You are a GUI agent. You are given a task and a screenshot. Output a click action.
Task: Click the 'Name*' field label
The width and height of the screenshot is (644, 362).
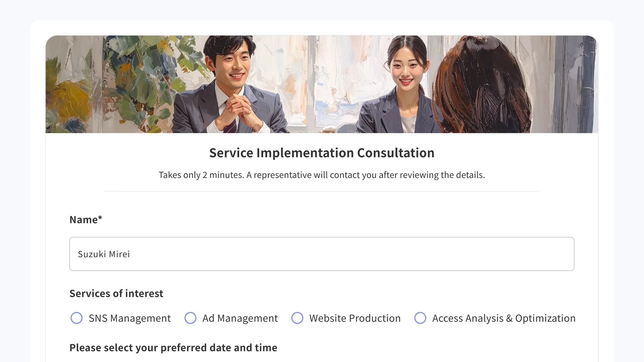coord(86,220)
